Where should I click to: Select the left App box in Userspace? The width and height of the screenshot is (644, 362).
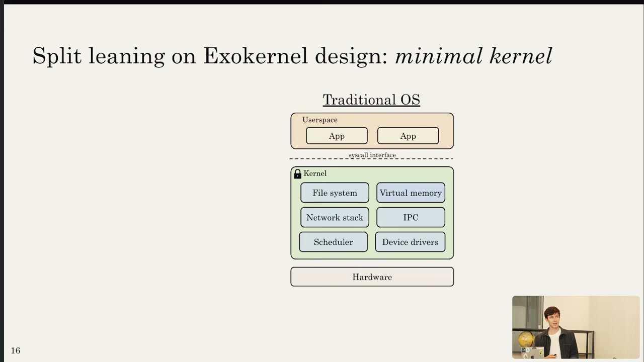pyautogui.click(x=337, y=136)
